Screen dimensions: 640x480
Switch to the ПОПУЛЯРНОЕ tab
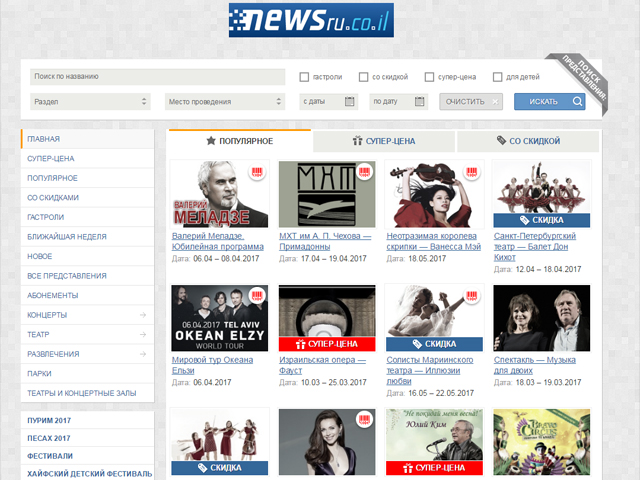click(x=240, y=141)
